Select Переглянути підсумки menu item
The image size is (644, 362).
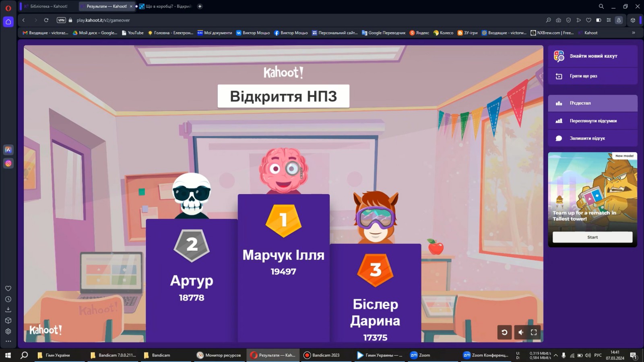pyautogui.click(x=592, y=121)
